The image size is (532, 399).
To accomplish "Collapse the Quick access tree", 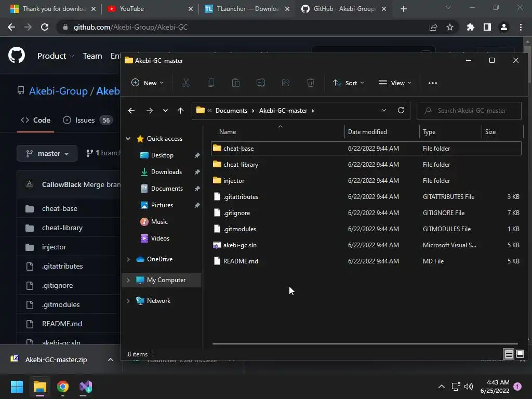I will (x=128, y=138).
